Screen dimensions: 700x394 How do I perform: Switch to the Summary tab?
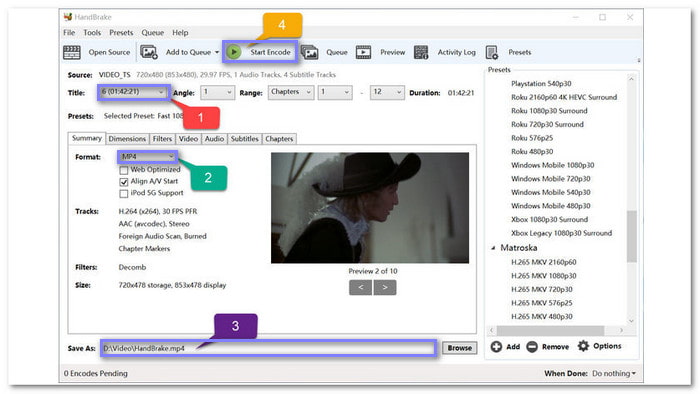click(87, 138)
